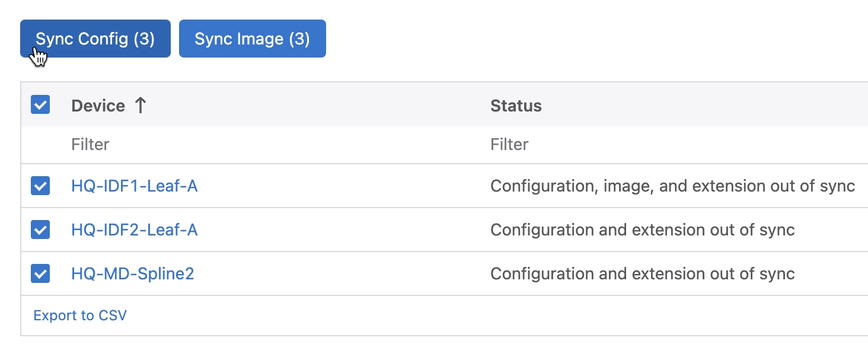The image size is (868, 344).
Task: Click the header checkmark icon next to Device
Action: point(40,105)
